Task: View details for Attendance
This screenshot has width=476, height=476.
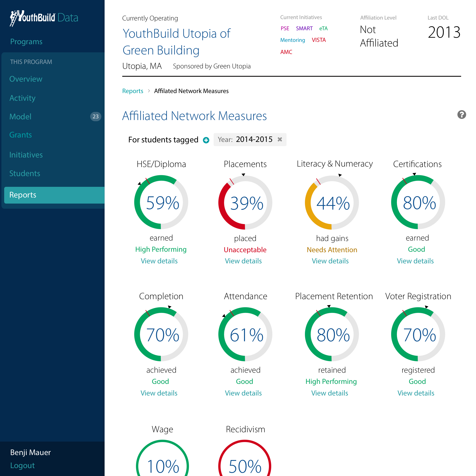Action: click(243, 393)
